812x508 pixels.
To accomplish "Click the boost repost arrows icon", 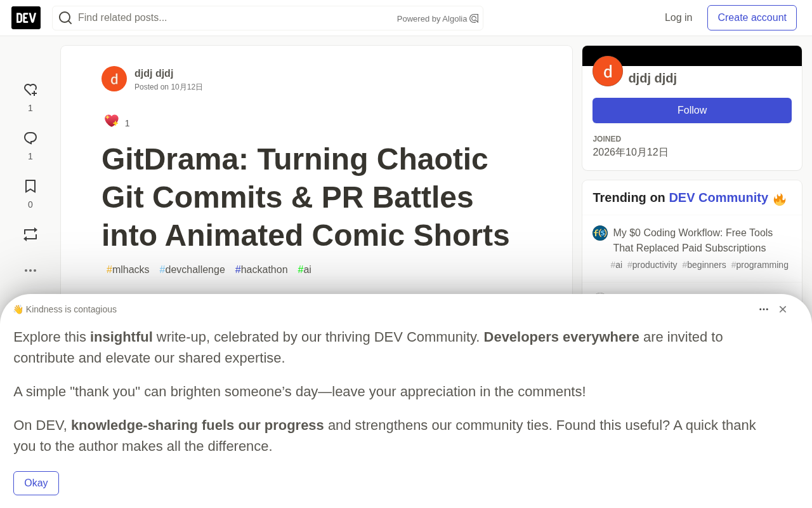I will 30,234.
